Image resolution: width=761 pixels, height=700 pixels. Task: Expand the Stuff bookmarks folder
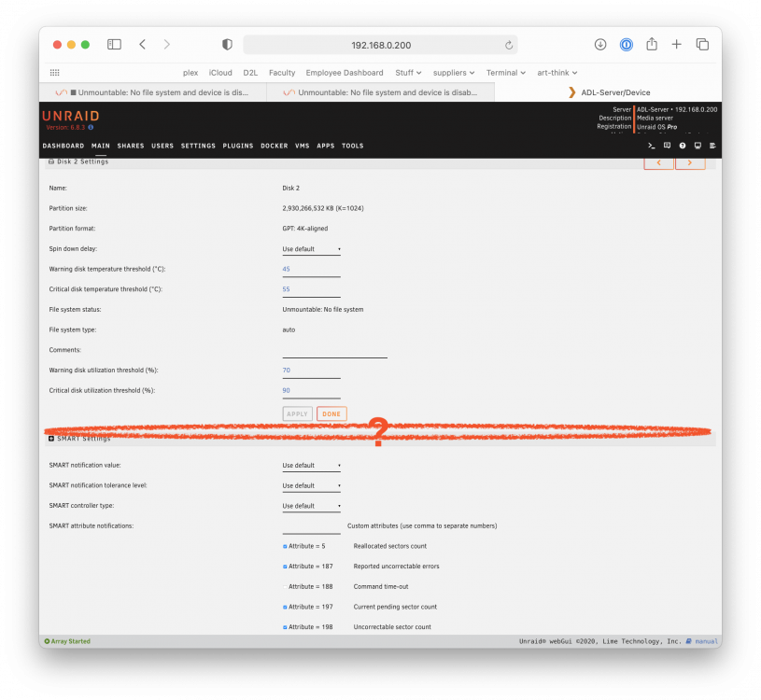tap(408, 72)
